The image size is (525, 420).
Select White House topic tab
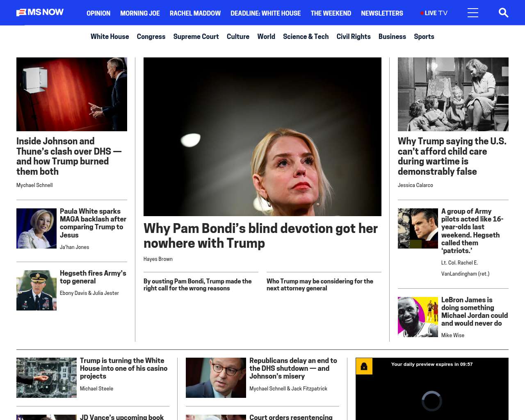(x=110, y=37)
